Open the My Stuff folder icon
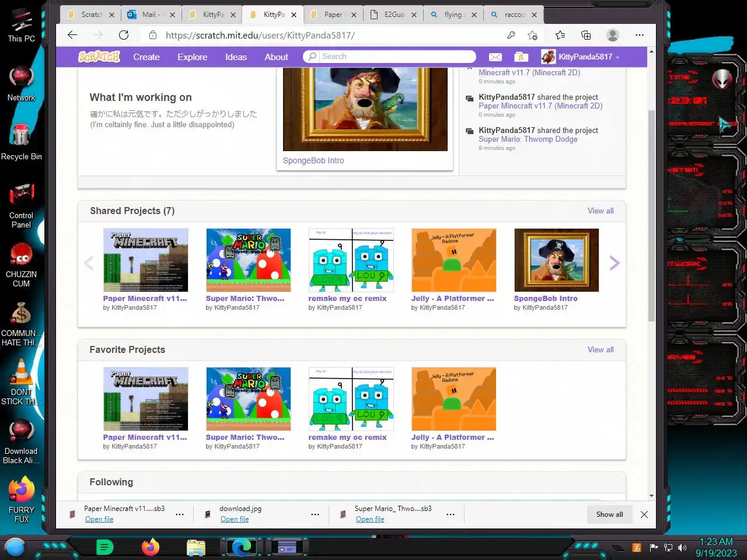 coord(521,57)
